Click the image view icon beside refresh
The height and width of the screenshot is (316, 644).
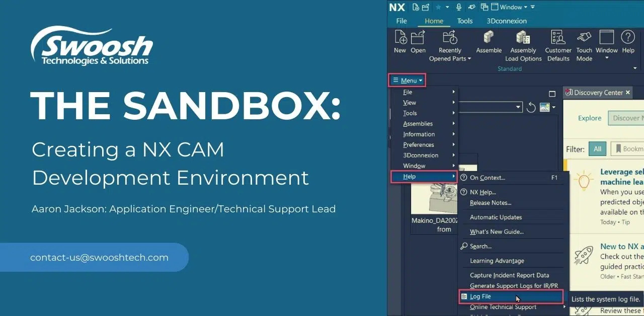point(544,107)
